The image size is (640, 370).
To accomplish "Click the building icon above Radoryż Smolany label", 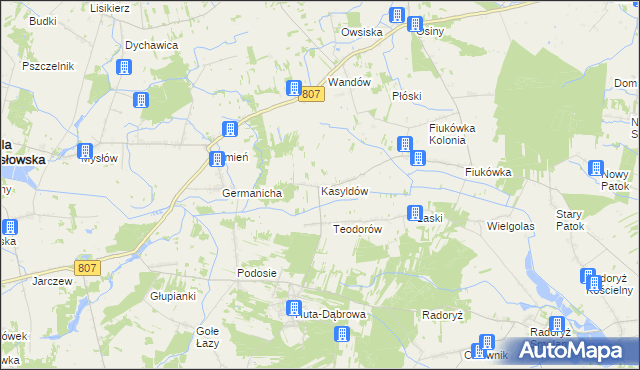I will tap(557, 324).
